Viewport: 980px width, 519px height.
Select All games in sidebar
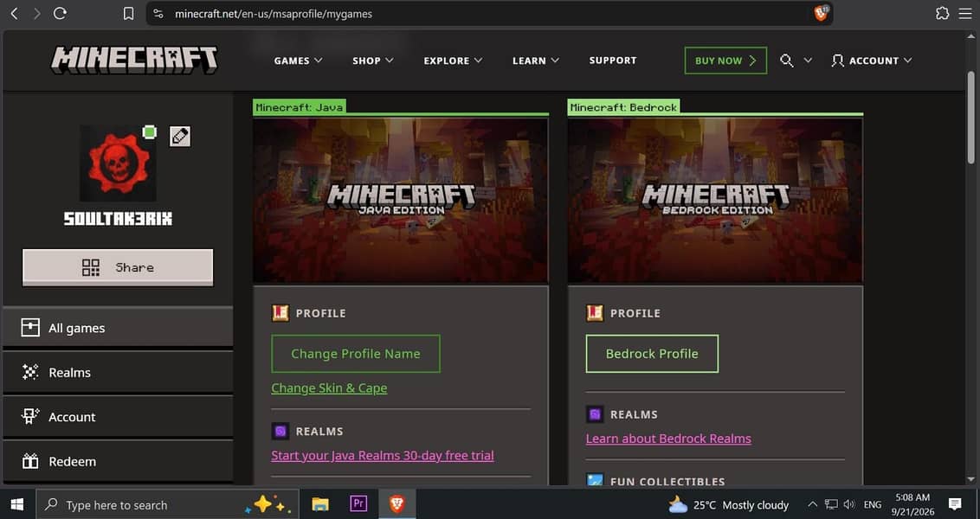[x=118, y=327]
